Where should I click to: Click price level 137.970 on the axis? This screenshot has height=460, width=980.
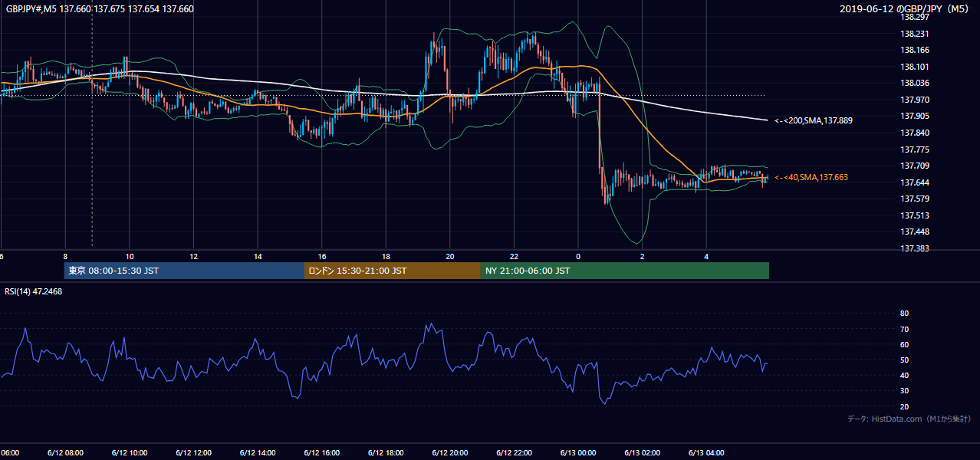pyautogui.click(x=915, y=100)
